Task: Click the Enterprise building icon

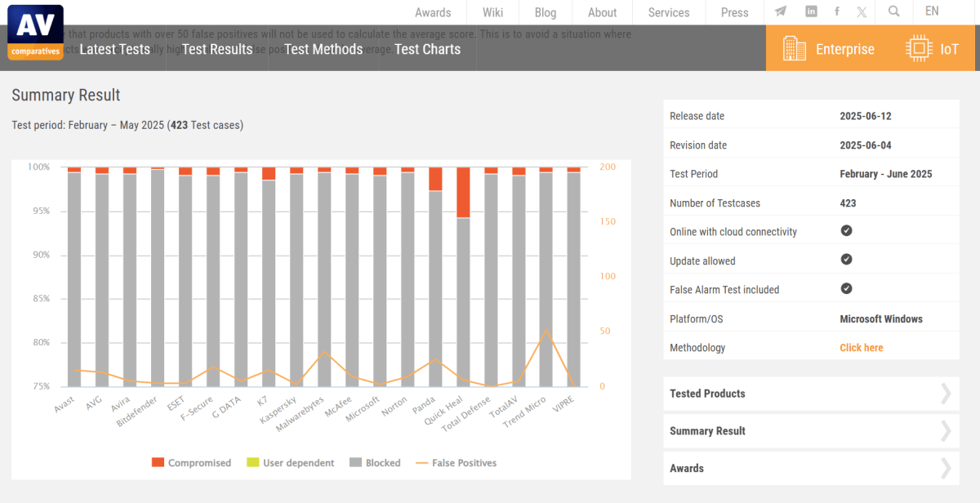Action: tap(794, 49)
